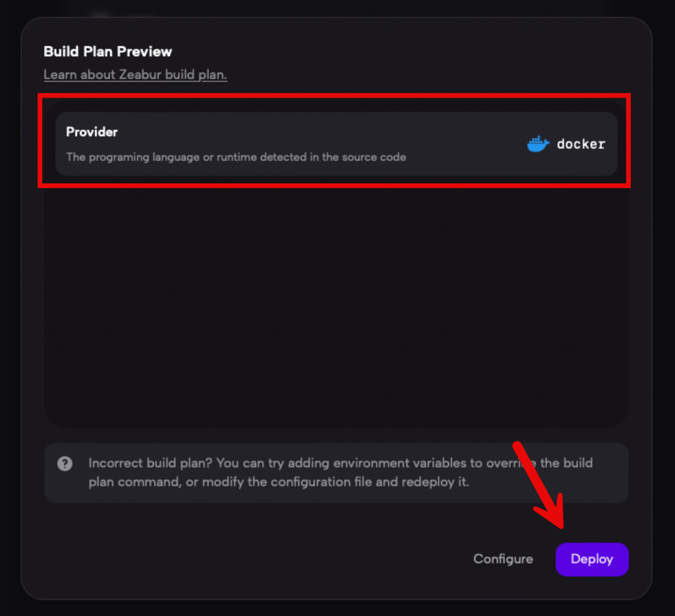This screenshot has height=616, width=675.
Task: Click the provider description about detected runtime
Action: click(236, 157)
